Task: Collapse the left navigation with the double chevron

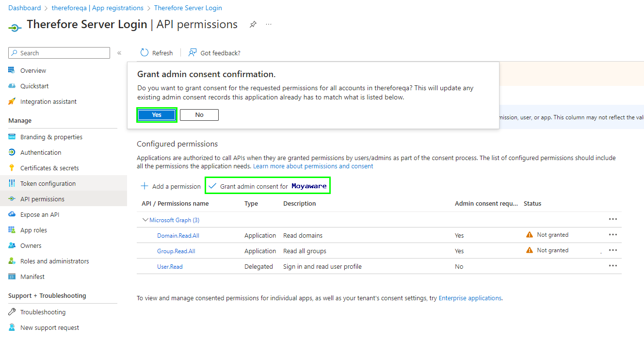Action: pos(119,53)
